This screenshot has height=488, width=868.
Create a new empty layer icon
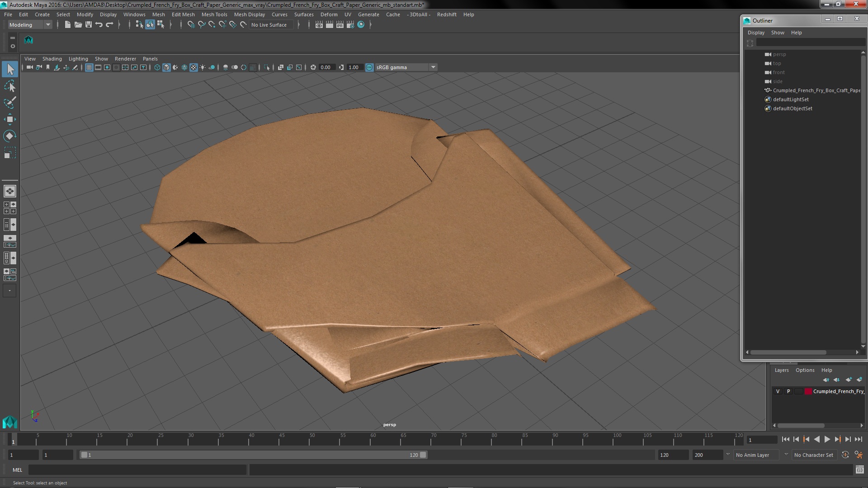[849, 380]
